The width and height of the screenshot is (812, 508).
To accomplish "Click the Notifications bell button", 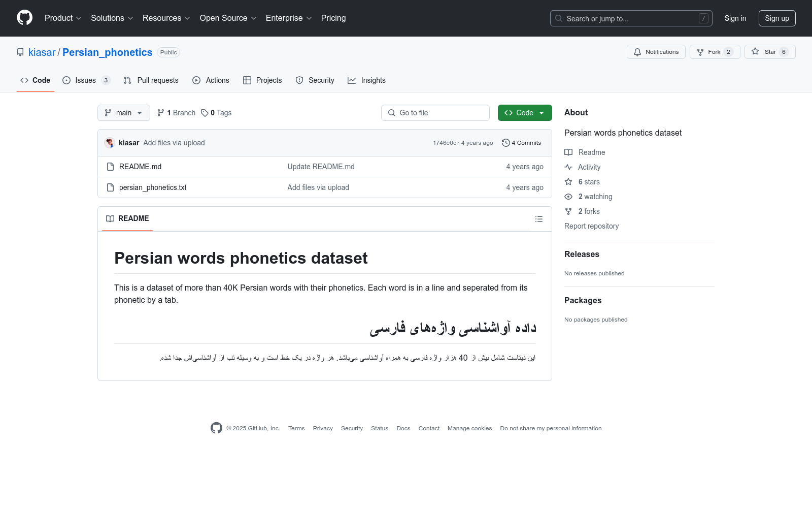I will (656, 52).
